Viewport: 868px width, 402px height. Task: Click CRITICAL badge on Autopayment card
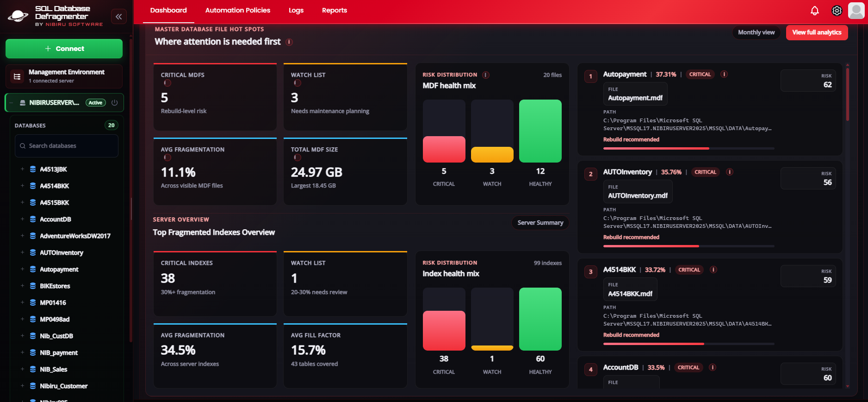pyautogui.click(x=700, y=74)
